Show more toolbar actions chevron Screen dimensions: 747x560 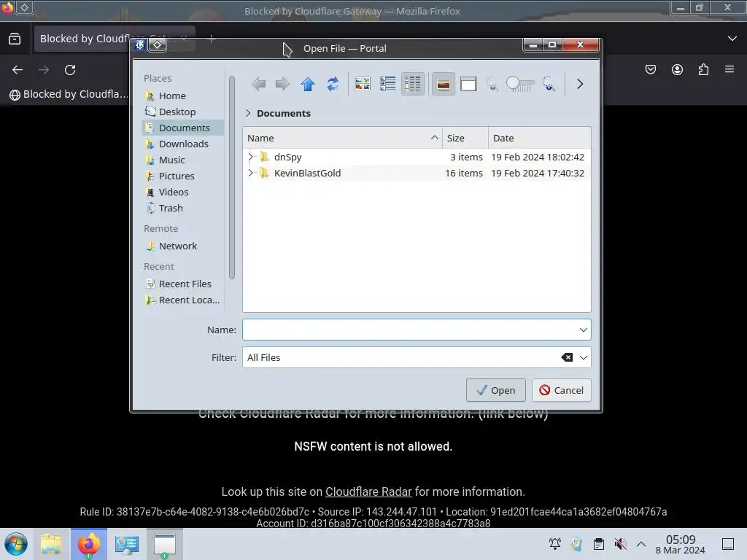coord(580,85)
